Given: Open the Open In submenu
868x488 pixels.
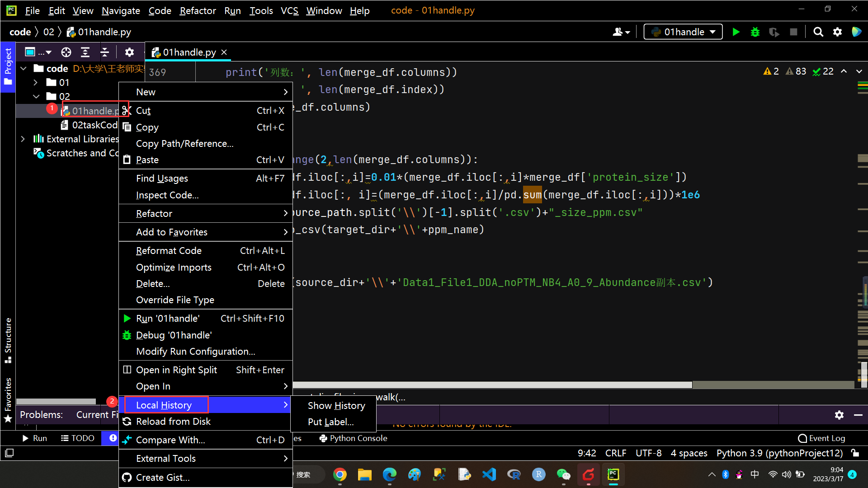Looking at the screenshot, I should point(206,386).
